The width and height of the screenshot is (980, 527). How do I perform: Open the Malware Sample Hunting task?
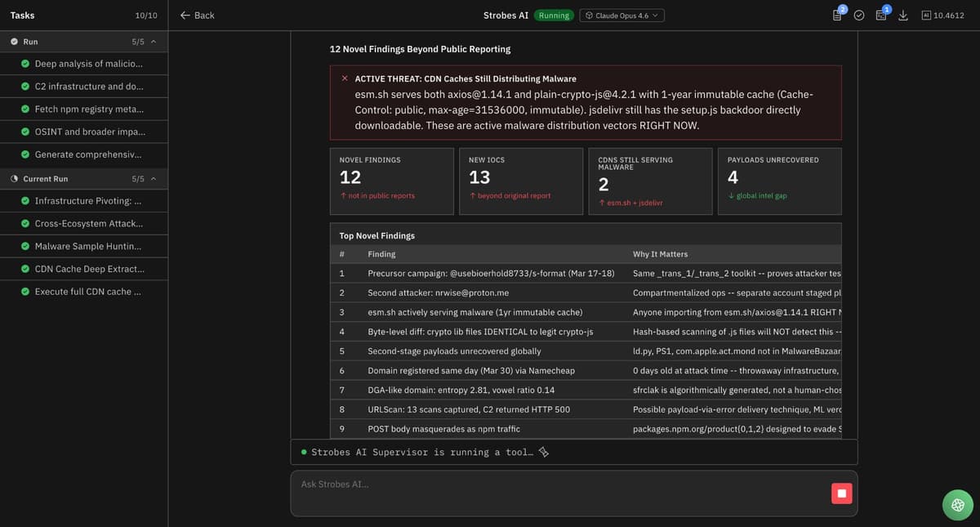[x=84, y=247]
